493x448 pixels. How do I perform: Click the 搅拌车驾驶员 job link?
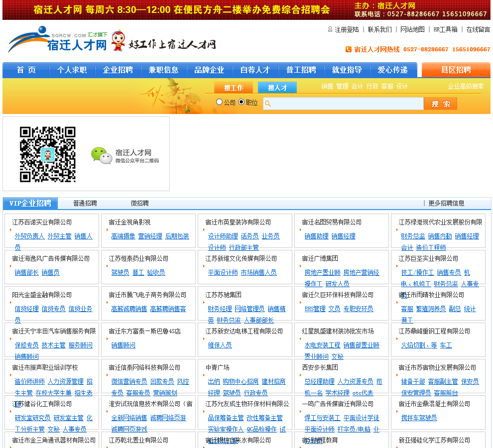(x=419, y=418)
